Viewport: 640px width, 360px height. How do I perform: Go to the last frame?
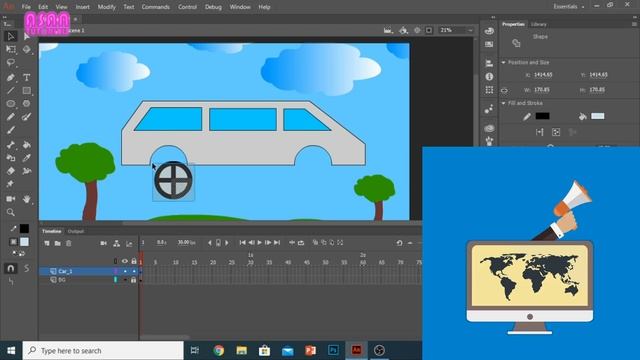click(x=277, y=243)
